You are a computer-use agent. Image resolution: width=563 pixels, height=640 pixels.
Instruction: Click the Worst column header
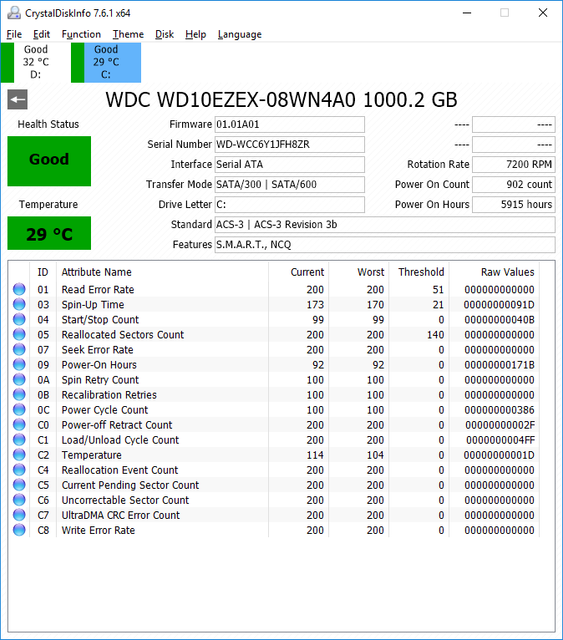tap(358, 272)
